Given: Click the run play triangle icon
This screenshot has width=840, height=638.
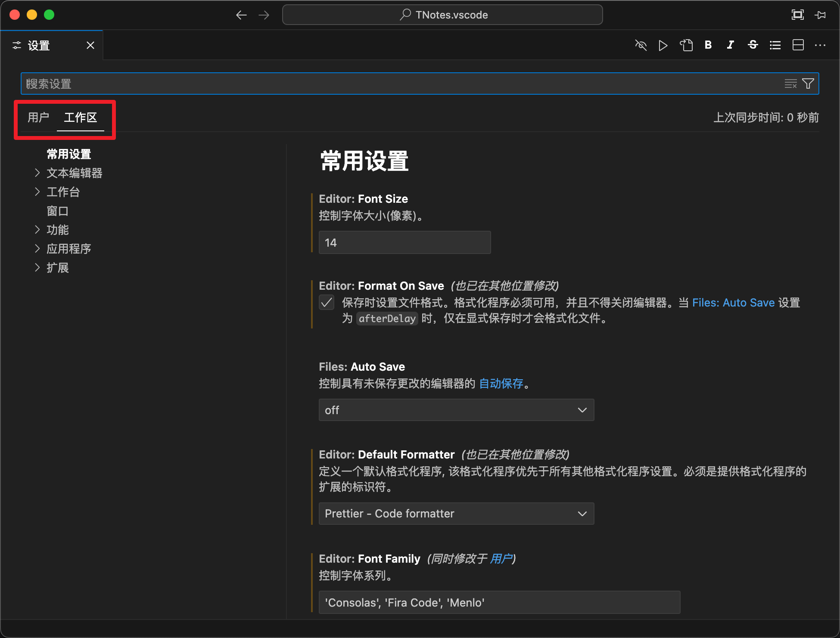Looking at the screenshot, I should click(663, 45).
